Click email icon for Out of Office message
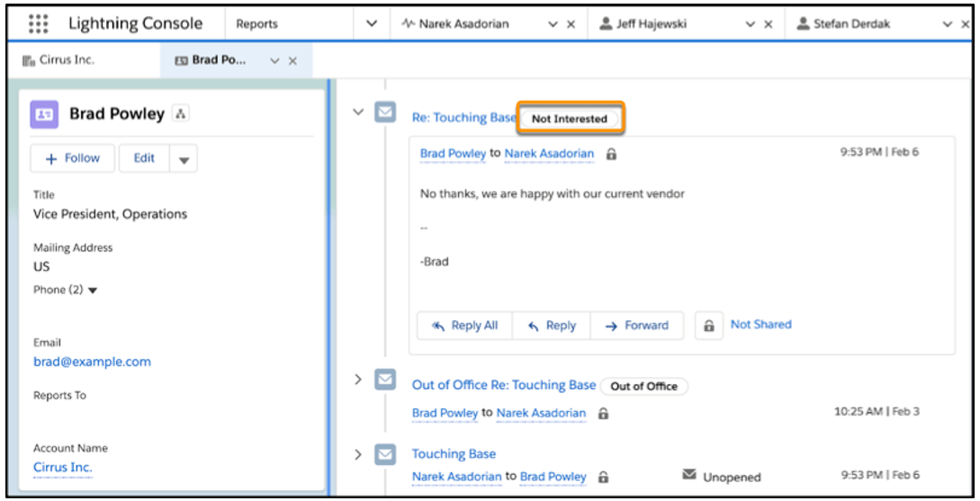The width and height of the screenshot is (980, 501). click(385, 380)
